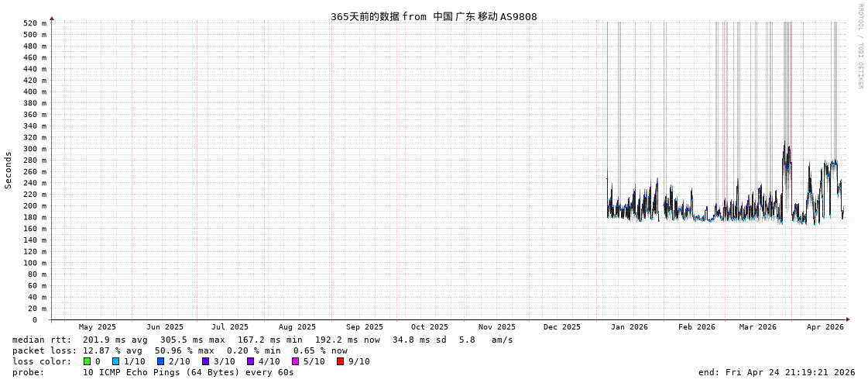Select the magenta 5/10 loss swatch
The height and width of the screenshot is (383, 868).
[x=295, y=361]
